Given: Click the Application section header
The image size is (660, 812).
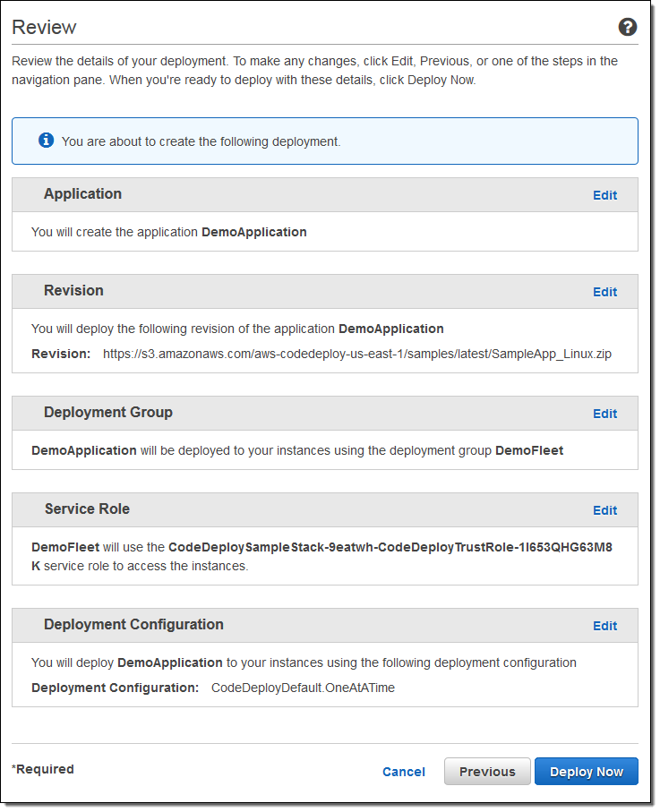Looking at the screenshot, I should click(82, 194).
